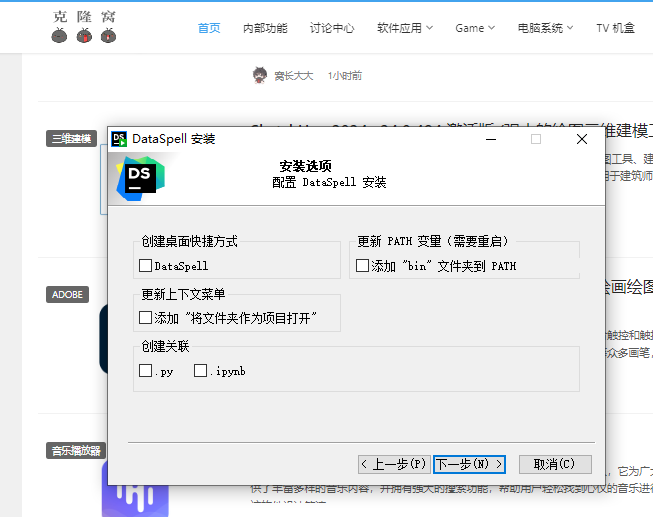Enable the DataSpell desktop shortcut checkbox
The width and height of the screenshot is (653, 517).
pos(145,266)
